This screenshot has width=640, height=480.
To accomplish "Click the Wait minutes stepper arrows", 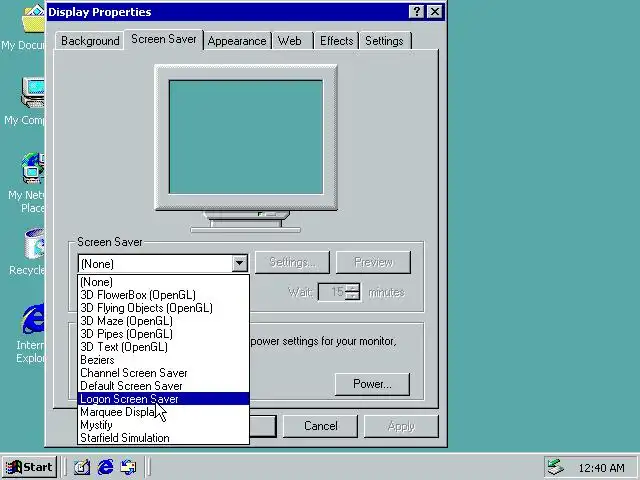I will (353, 292).
